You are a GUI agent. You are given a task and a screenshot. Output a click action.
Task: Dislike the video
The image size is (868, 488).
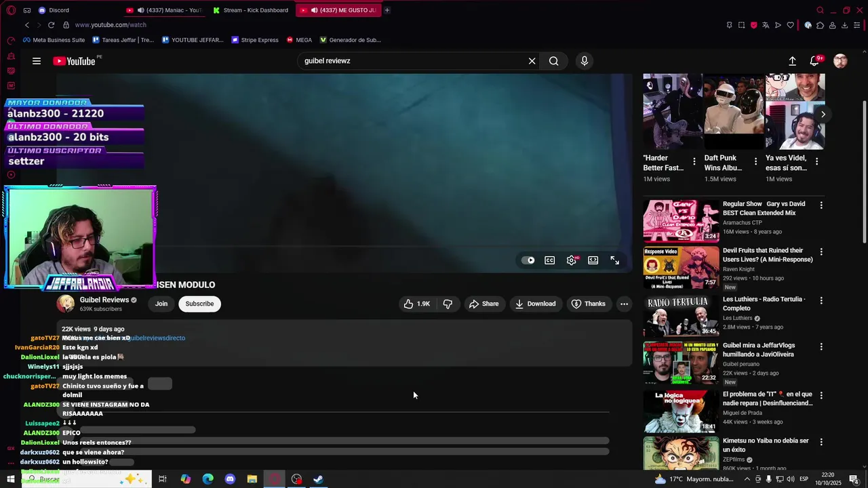(x=448, y=304)
